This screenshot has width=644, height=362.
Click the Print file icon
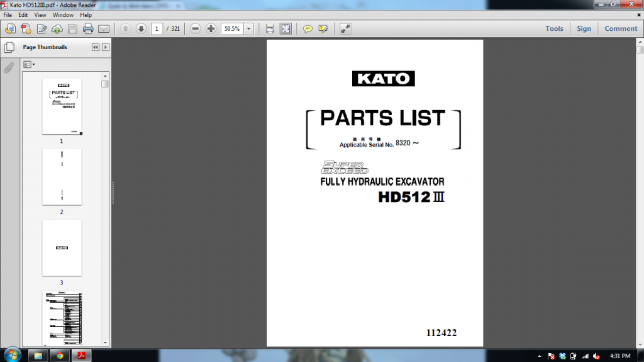point(88,28)
